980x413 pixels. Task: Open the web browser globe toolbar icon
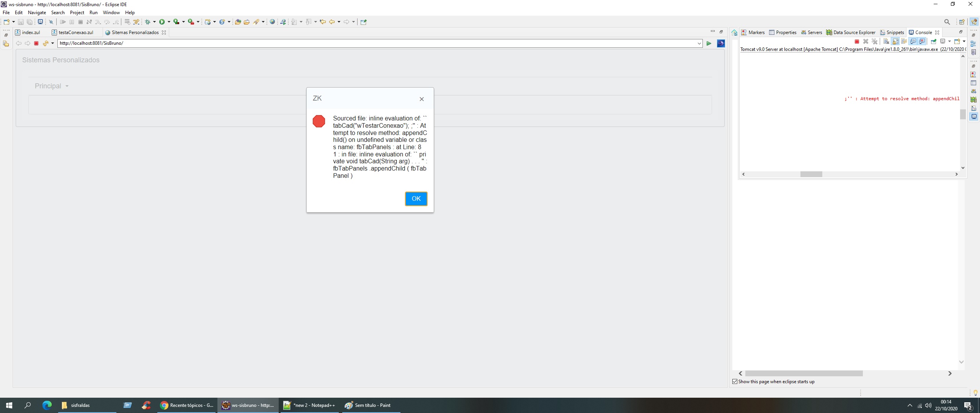coord(272,22)
